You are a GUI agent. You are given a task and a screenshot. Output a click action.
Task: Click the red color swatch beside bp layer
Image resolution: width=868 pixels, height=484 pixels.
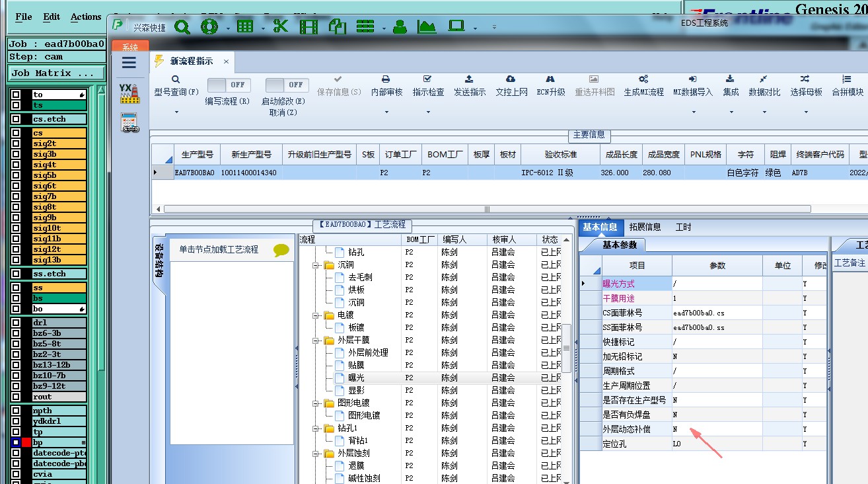(x=26, y=442)
